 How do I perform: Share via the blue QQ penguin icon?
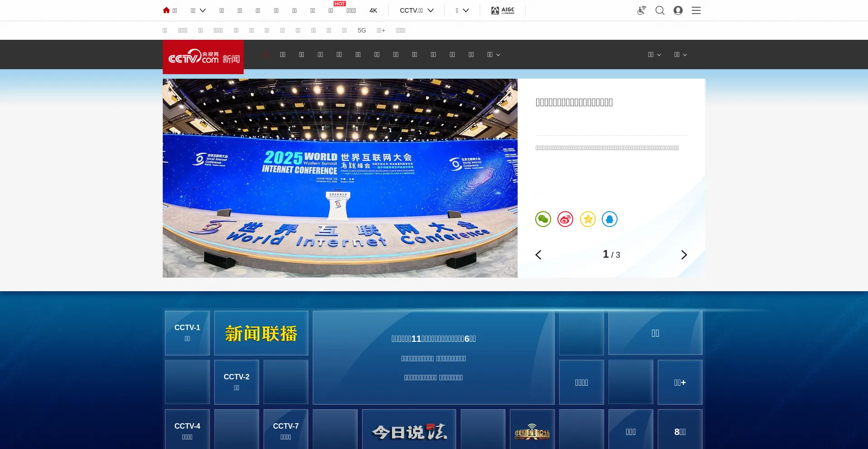[609, 219]
